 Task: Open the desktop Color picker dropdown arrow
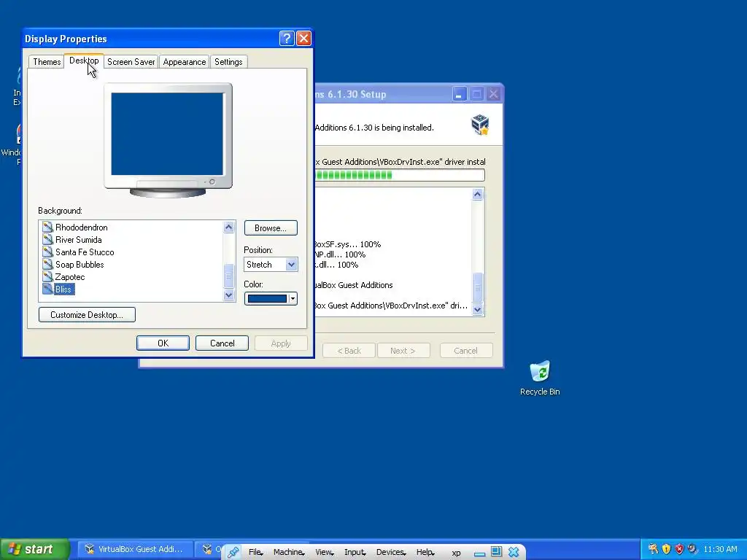(293, 298)
